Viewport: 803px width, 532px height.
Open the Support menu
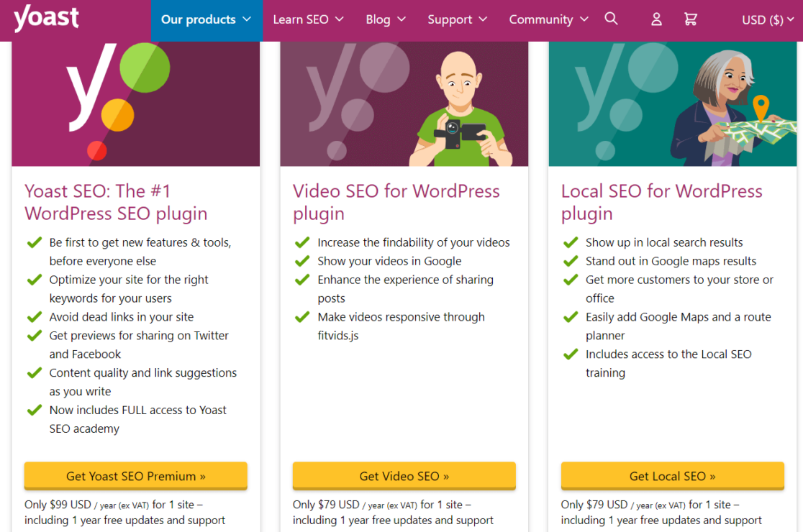pyautogui.click(x=458, y=19)
